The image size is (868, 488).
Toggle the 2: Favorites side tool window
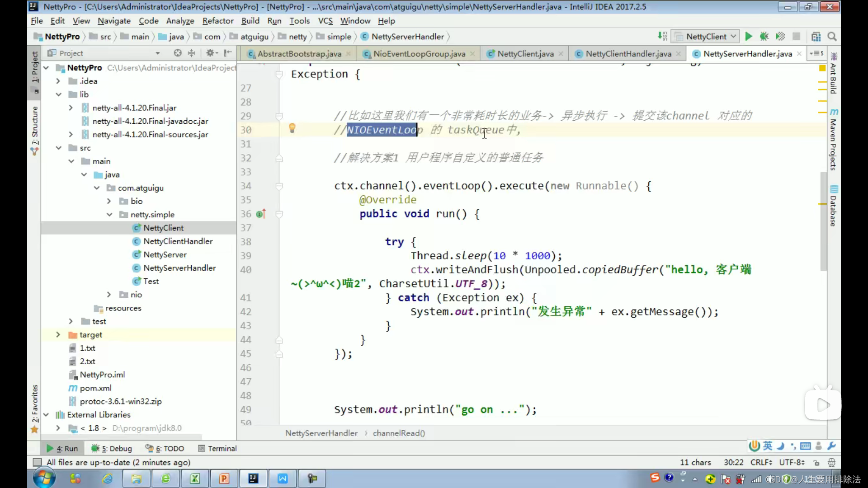coord(34,408)
